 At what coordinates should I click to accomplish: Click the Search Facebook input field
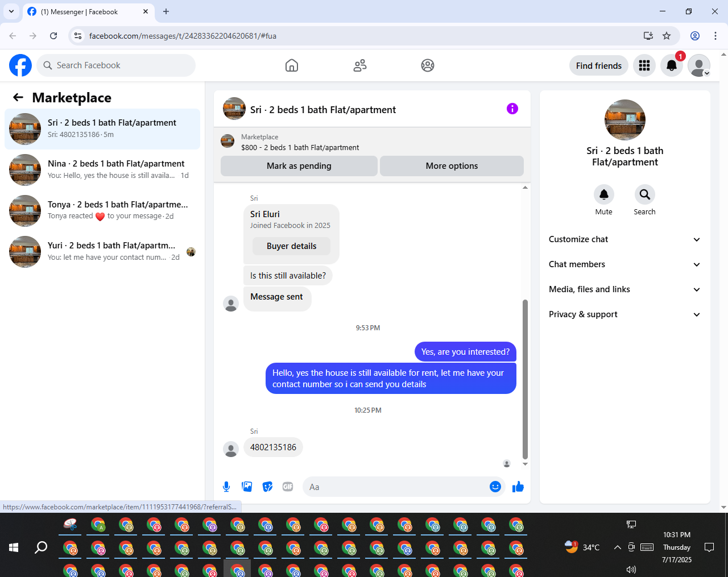coord(116,65)
